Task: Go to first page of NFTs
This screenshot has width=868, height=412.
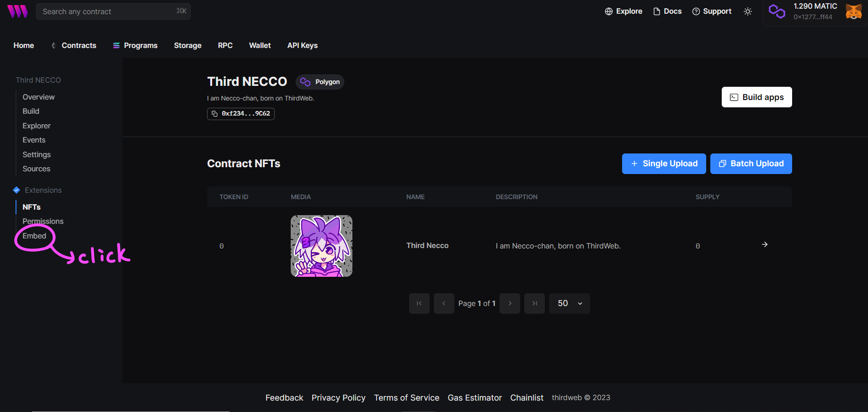Action: pyautogui.click(x=419, y=303)
